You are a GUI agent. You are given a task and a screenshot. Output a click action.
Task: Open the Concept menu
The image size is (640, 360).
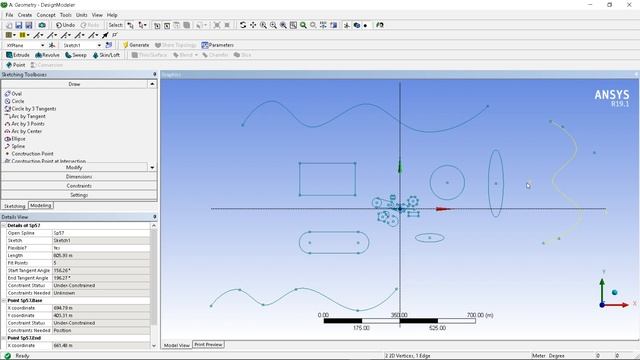[46, 15]
